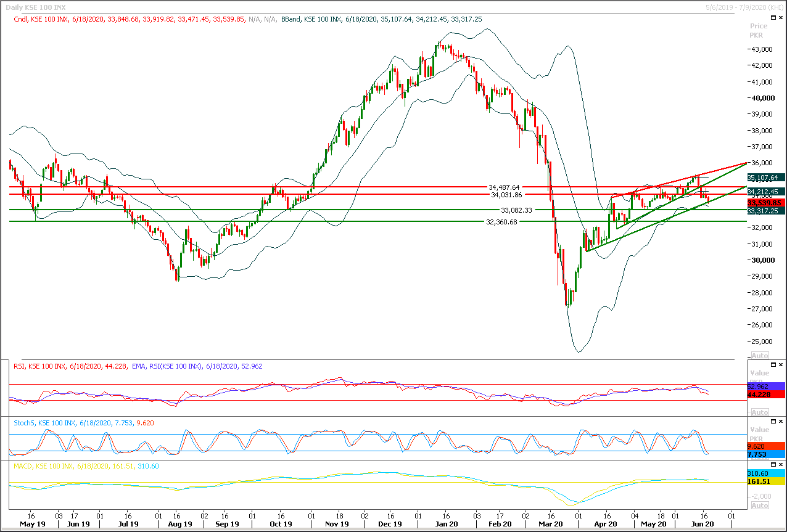Close the Price chart panel
This screenshot has width=787, height=532.
click(781, 18)
